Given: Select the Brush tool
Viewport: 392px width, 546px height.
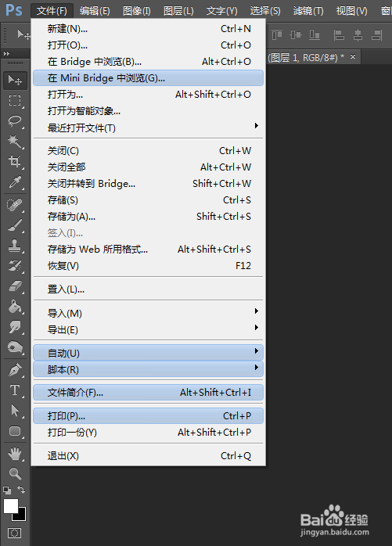Looking at the screenshot, I should 15,225.
